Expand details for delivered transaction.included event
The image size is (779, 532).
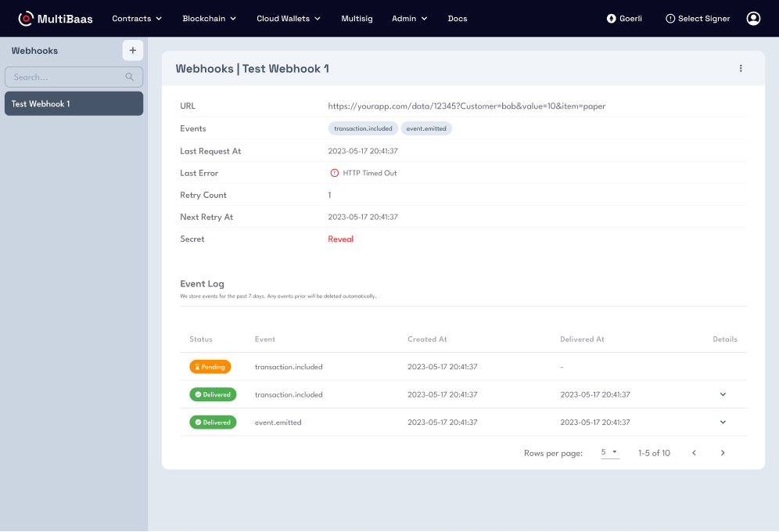pos(723,394)
